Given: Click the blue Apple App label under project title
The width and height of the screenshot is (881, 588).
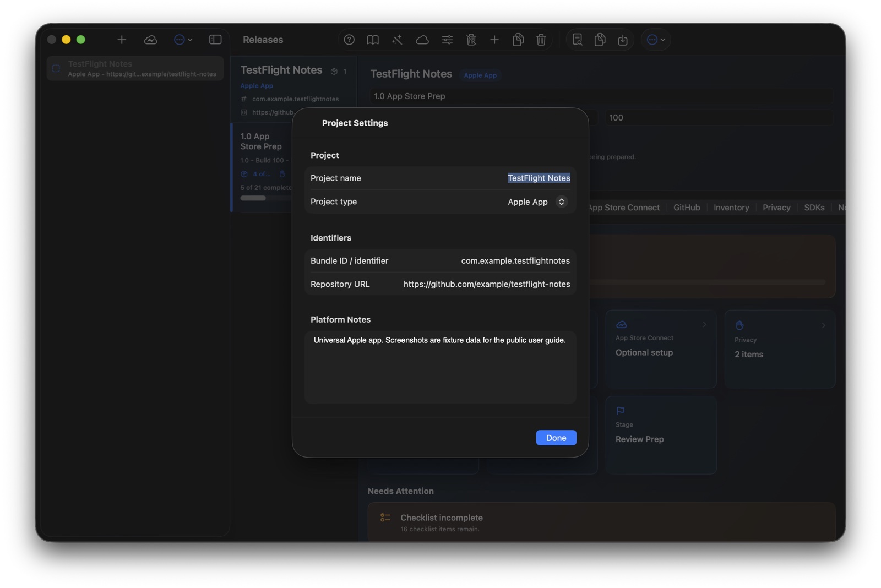Looking at the screenshot, I should pos(257,86).
